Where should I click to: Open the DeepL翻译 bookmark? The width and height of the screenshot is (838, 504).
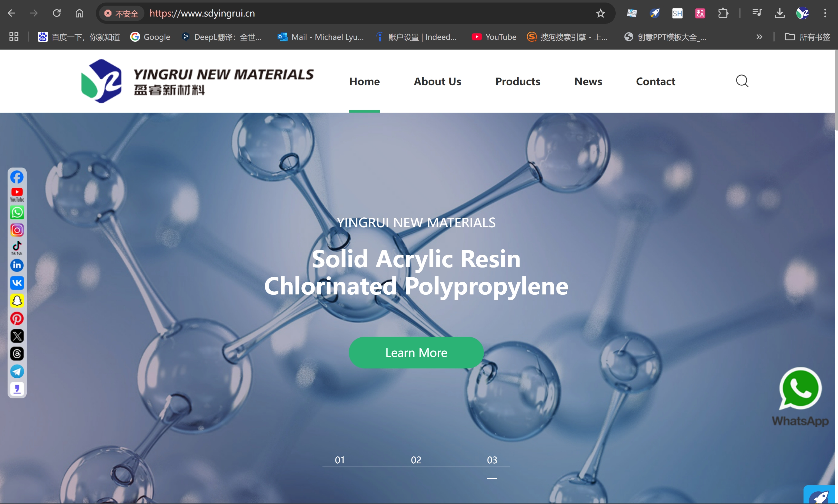[221, 37]
